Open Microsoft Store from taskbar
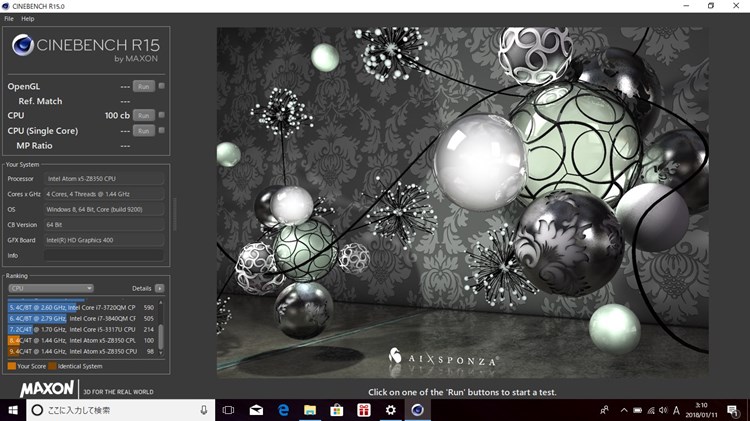This screenshot has height=421, width=750. point(337,410)
